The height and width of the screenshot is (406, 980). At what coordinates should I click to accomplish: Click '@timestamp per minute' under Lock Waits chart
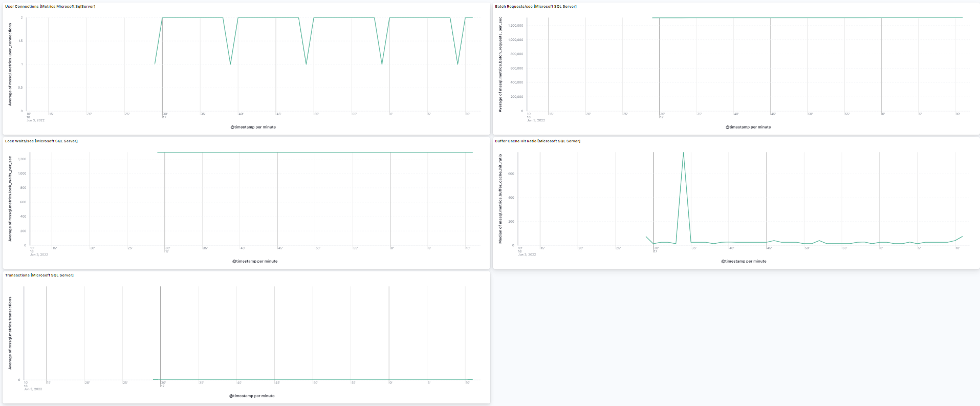pos(254,261)
